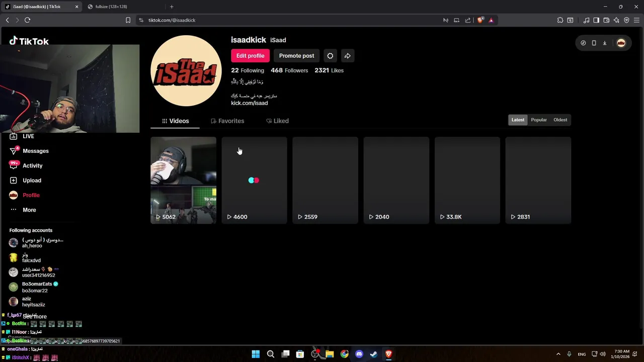Open Messages in the sidebar
Screen dimensions: 644x362
pos(29,151)
